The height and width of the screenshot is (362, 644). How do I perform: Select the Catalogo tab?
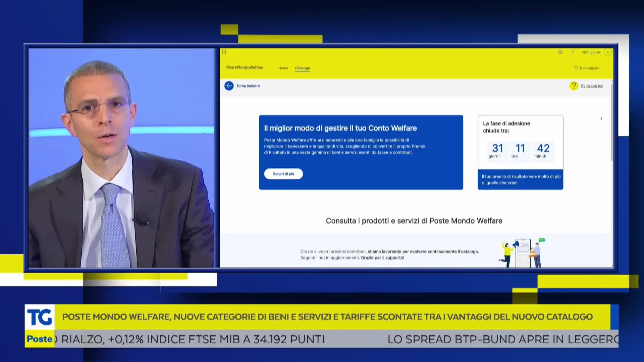[x=302, y=68]
